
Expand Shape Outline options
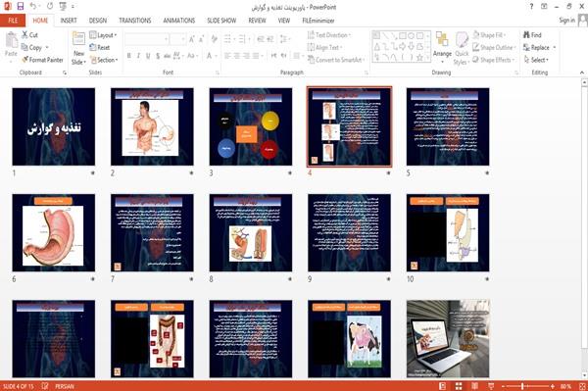click(494, 47)
